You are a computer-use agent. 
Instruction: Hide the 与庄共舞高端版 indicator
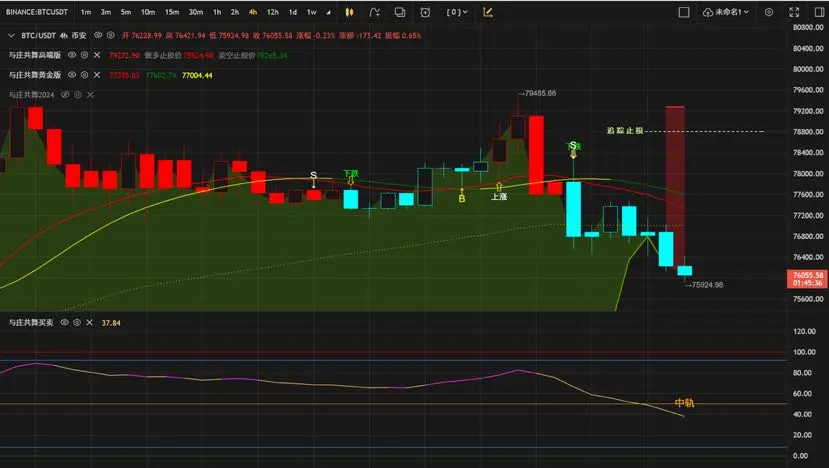pyautogui.click(x=72, y=55)
